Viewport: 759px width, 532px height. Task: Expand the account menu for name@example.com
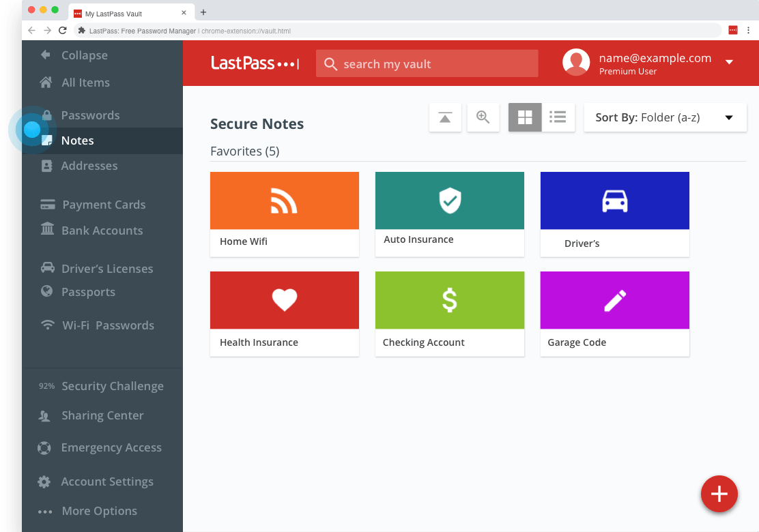[x=729, y=62]
